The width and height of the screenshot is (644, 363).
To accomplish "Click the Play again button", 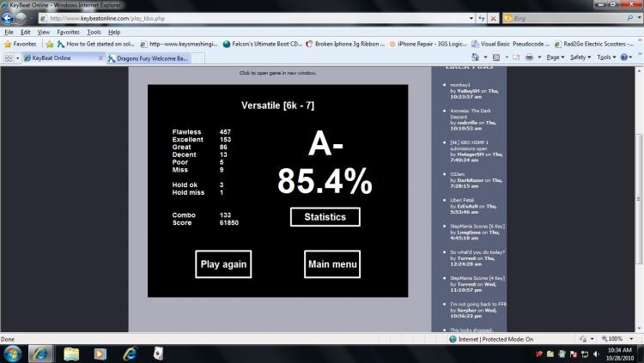I will 223,264.
